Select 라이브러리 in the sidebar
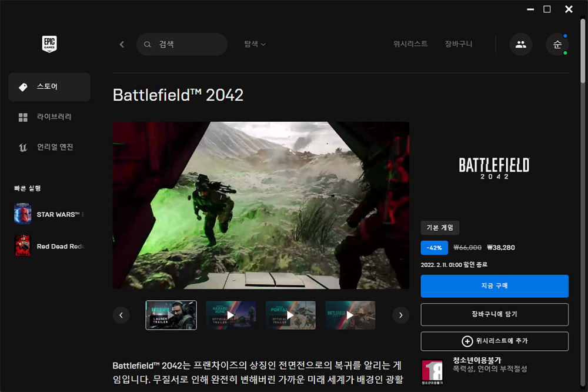 pyautogui.click(x=49, y=117)
